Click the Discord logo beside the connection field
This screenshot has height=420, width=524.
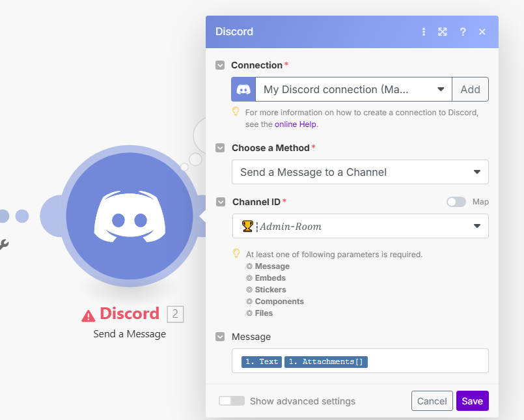point(243,89)
